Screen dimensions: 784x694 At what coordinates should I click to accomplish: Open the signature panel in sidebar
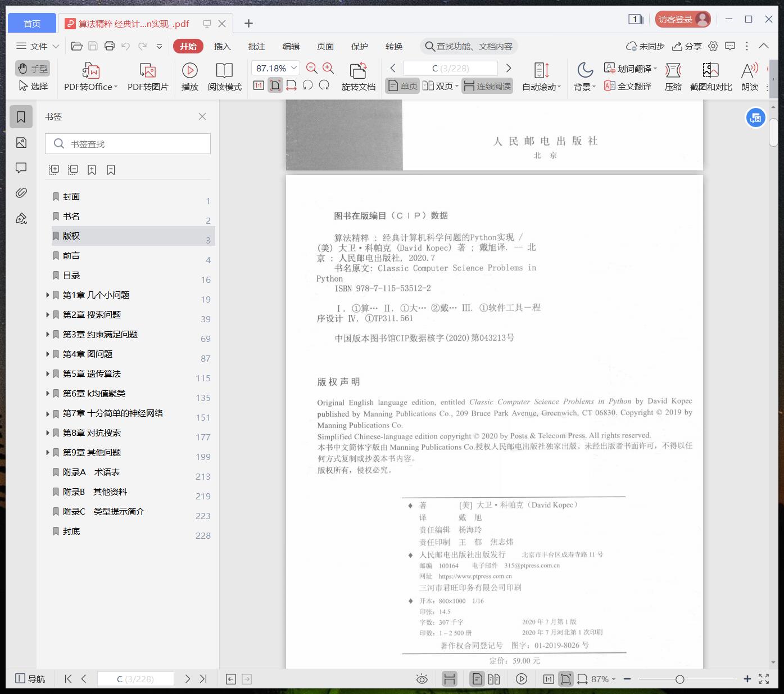coord(21,218)
